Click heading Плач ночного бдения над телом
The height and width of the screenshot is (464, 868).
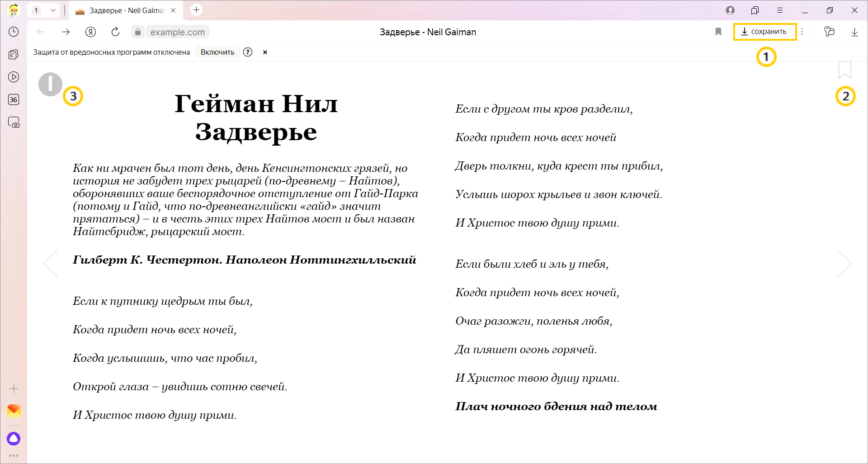tap(556, 406)
